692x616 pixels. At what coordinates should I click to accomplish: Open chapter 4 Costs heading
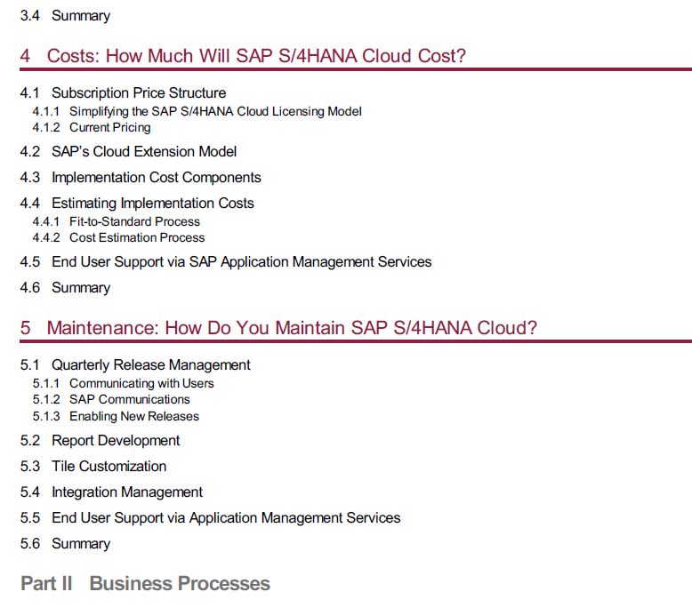243,56
